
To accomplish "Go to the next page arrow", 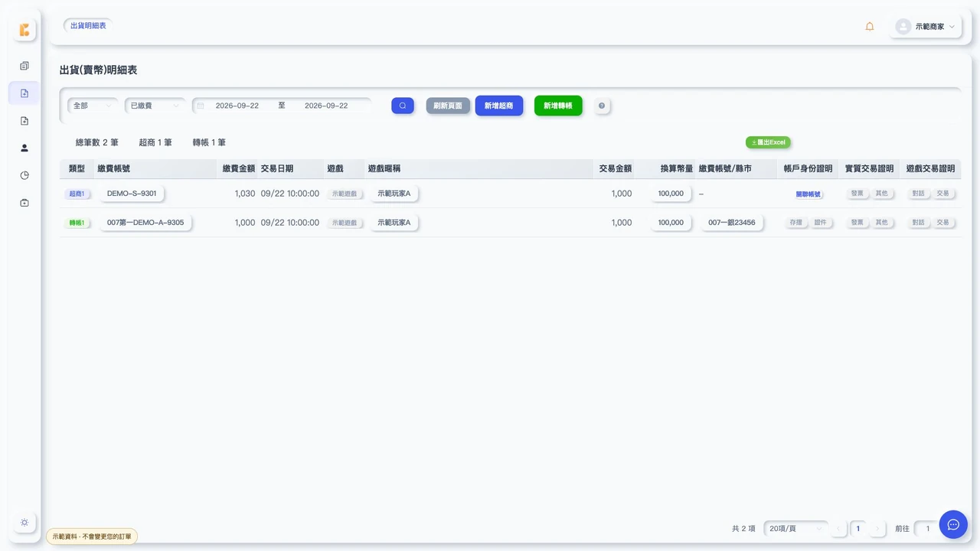I will (x=878, y=529).
